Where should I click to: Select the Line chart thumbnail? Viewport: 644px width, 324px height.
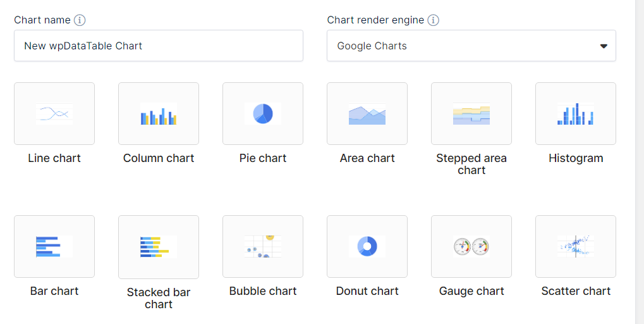tap(54, 113)
